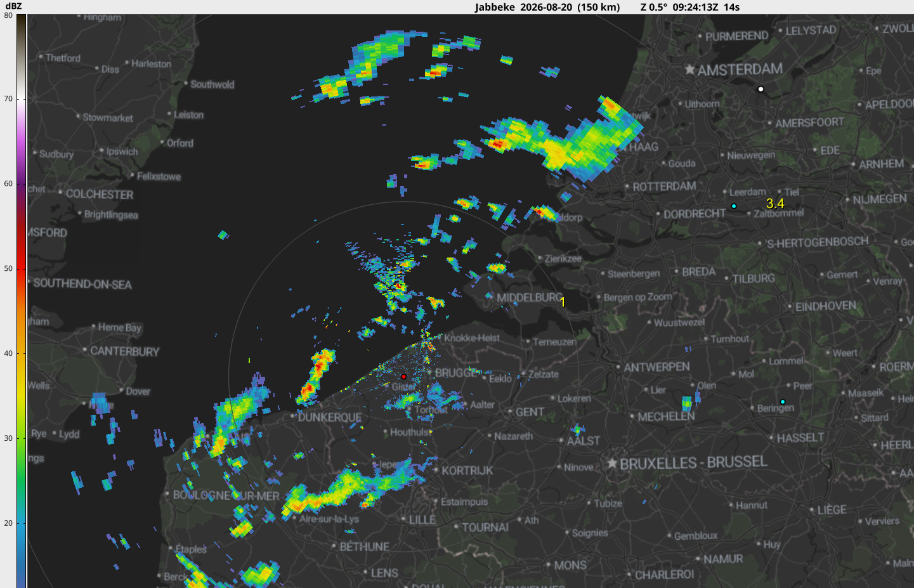914x588 pixels.
Task: Click the 60 tick label on the dBZ scale
Action: click(8, 184)
